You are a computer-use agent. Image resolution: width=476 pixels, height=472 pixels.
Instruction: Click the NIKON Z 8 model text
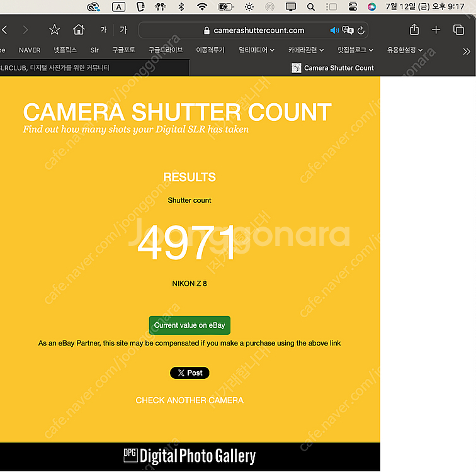tap(190, 284)
